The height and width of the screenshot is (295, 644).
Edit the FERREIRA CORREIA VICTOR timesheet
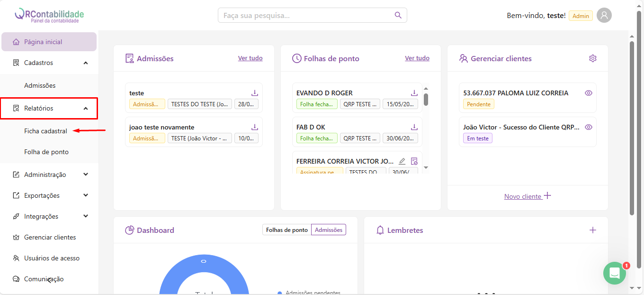[402, 161]
